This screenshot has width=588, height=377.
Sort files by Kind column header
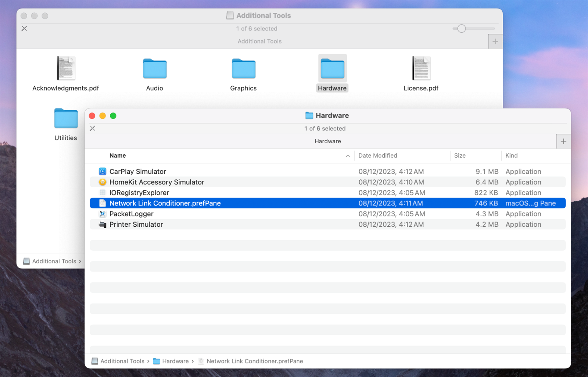coord(511,156)
